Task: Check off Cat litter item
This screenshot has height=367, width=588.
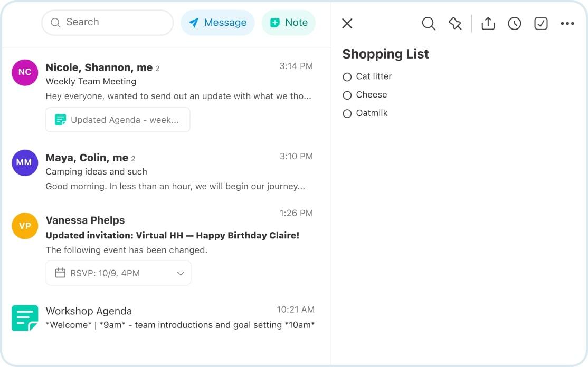Action: (347, 77)
